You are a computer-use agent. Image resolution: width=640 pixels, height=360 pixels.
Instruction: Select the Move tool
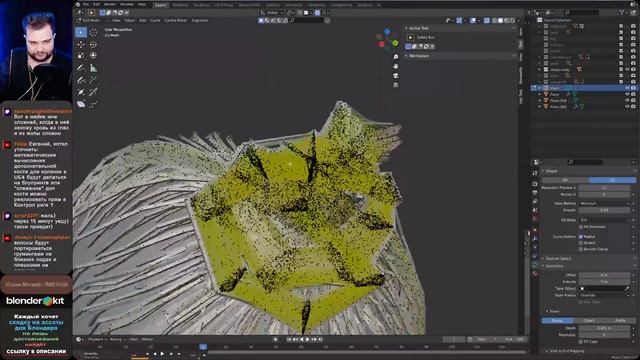click(x=81, y=44)
